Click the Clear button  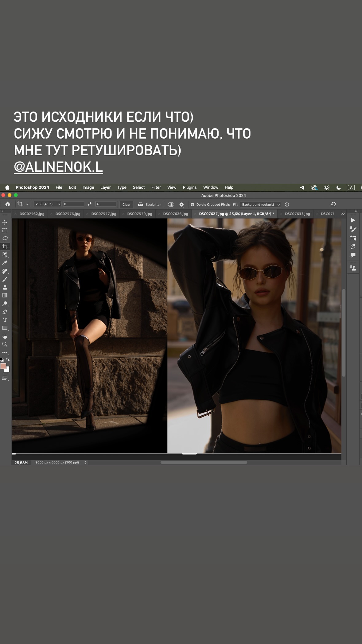[x=127, y=205]
